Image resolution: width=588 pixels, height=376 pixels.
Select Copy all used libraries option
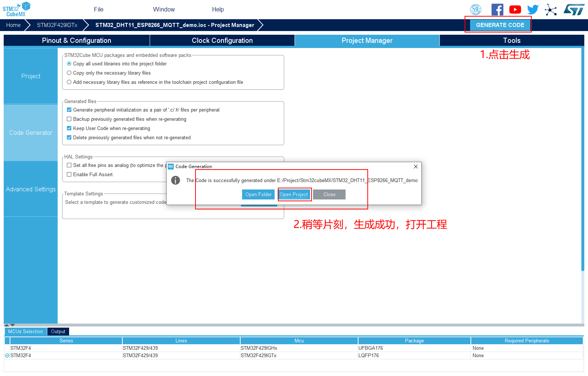click(x=69, y=64)
